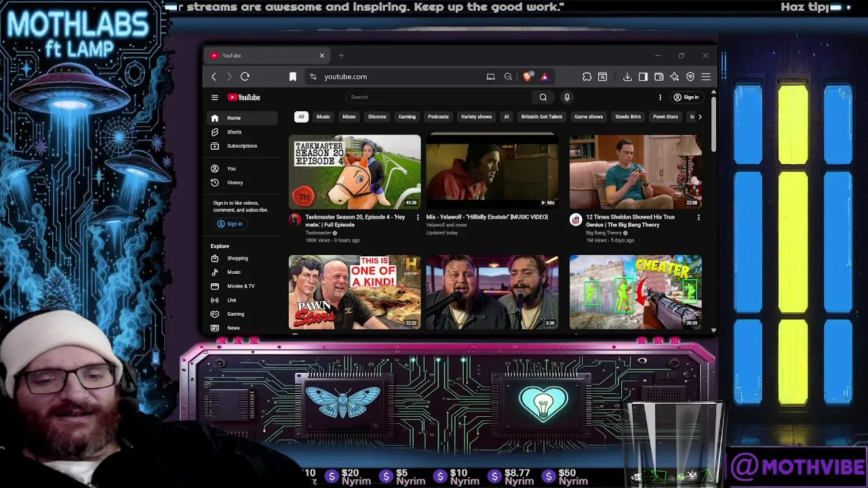Reload the page with refresh icon
868x488 pixels.
pyautogui.click(x=245, y=77)
